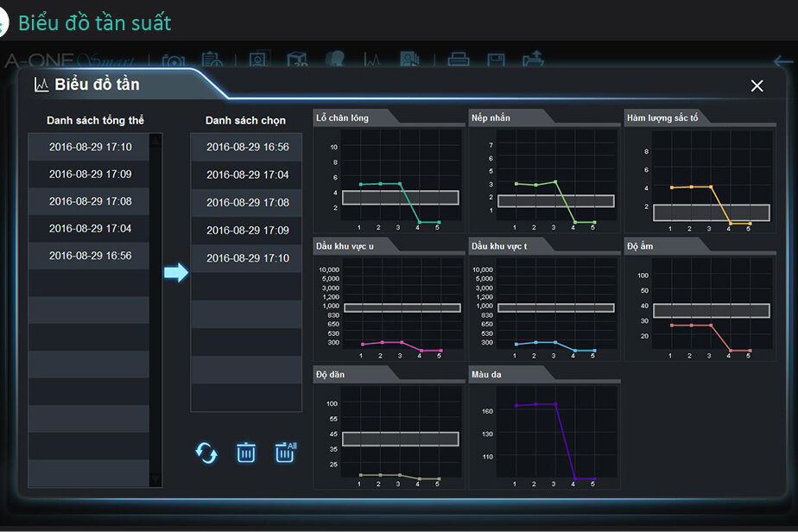The height and width of the screenshot is (532, 798).
Task: Click the single trash delete icon
Action: [x=246, y=453]
